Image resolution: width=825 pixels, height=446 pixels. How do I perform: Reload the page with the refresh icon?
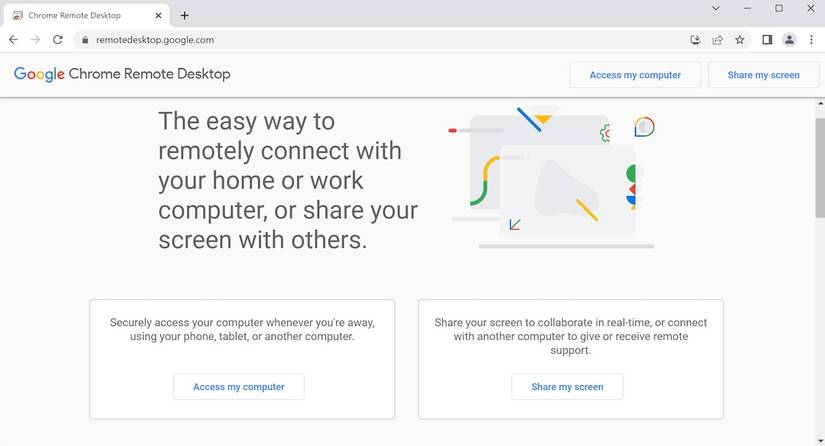tap(58, 39)
